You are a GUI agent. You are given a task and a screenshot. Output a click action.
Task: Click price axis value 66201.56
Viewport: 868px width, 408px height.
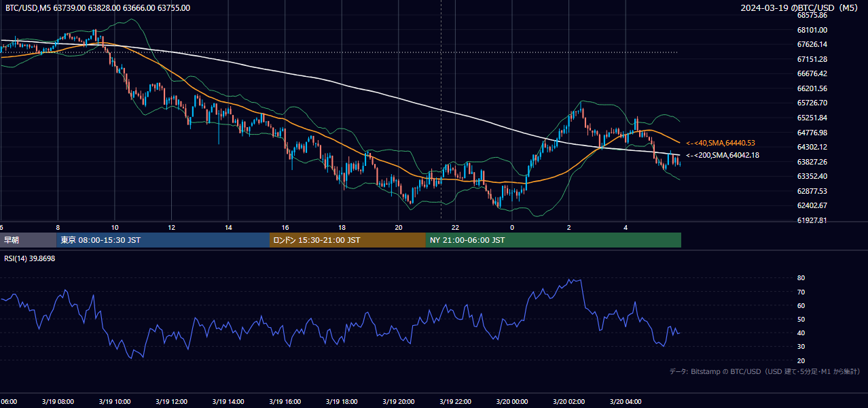point(812,88)
